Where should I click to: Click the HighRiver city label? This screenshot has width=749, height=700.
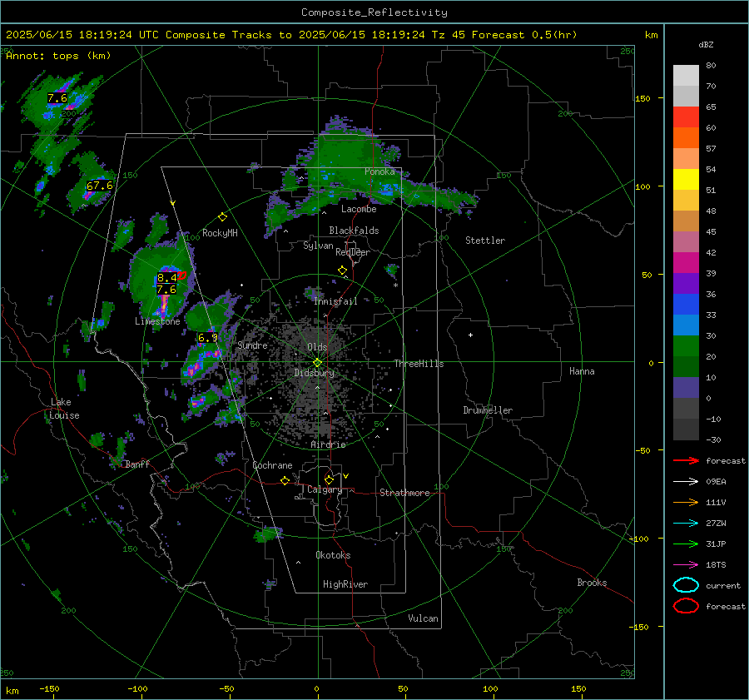coord(345,584)
